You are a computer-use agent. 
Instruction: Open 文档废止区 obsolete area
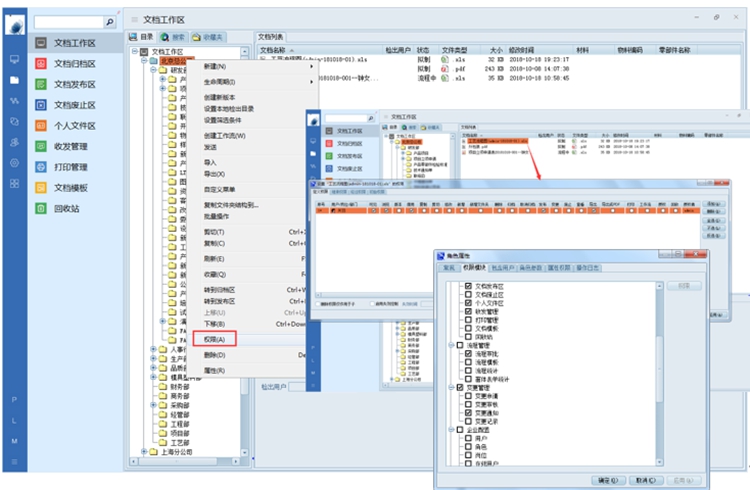tap(74, 105)
